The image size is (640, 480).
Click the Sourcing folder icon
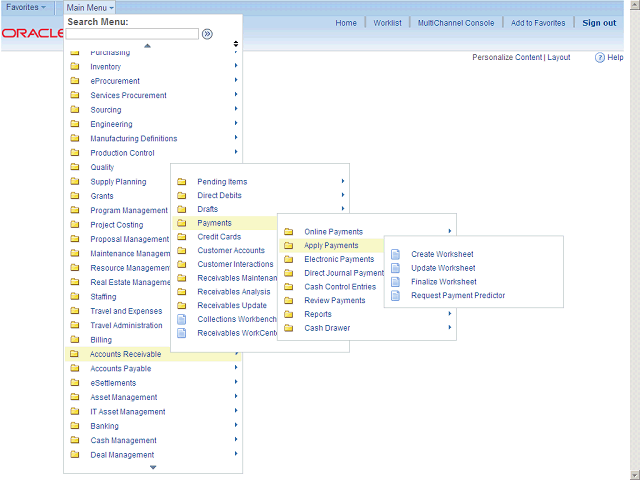(75, 109)
